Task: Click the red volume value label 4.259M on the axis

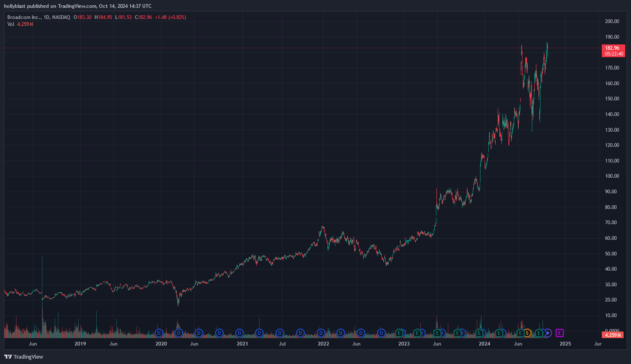Action: [x=612, y=335]
